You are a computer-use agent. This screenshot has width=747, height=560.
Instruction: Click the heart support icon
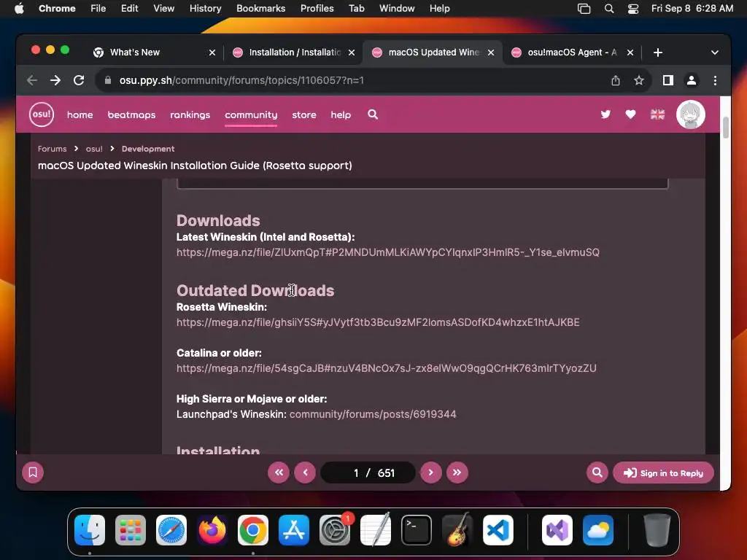pos(630,114)
